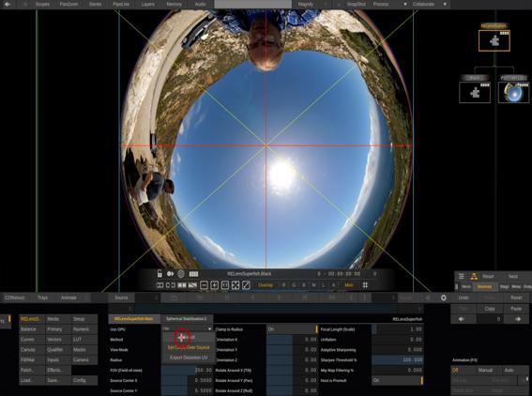Switch to the Spherical Stabilization tab
532x396 pixels.
click(187, 319)
